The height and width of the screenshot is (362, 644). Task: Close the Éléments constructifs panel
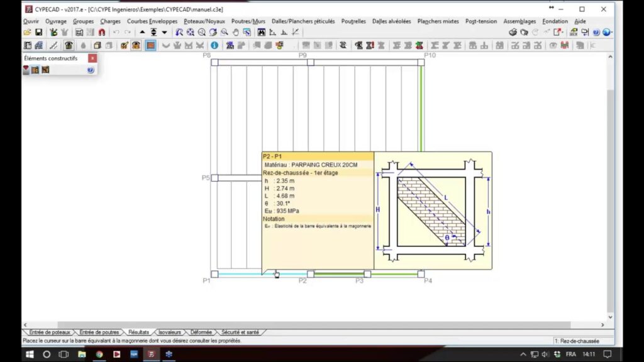(x=92, y=58)
